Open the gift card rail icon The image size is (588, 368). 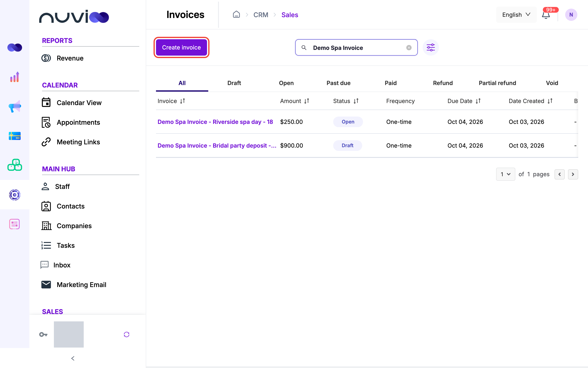(14, 136)
